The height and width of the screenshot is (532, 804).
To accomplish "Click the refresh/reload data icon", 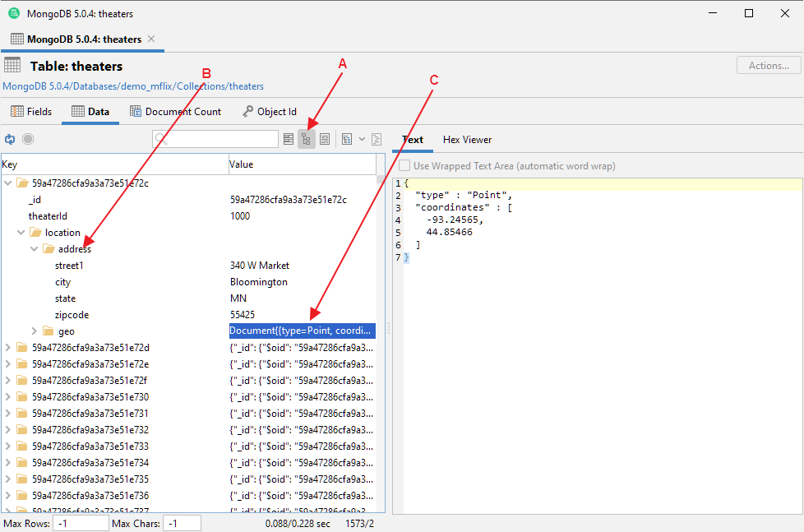I will point(9,139).
